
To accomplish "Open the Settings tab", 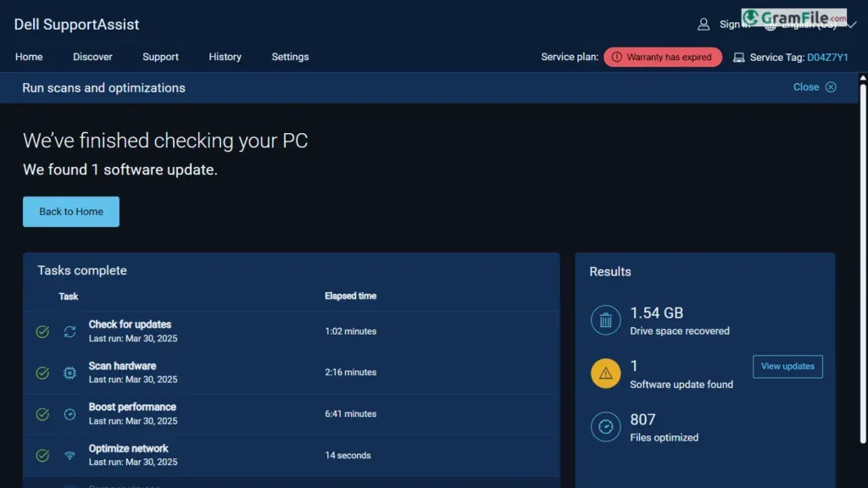I will [x=290, y=57].
